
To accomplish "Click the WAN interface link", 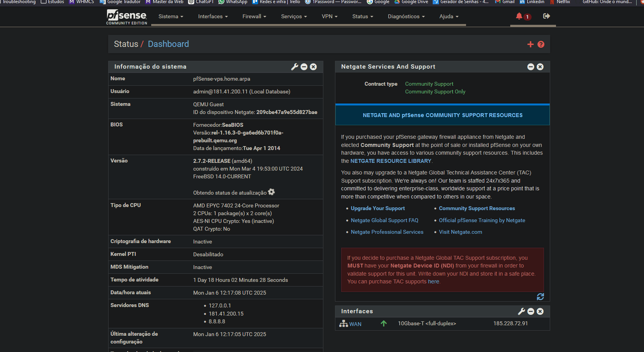I will (x=355, y=324).
